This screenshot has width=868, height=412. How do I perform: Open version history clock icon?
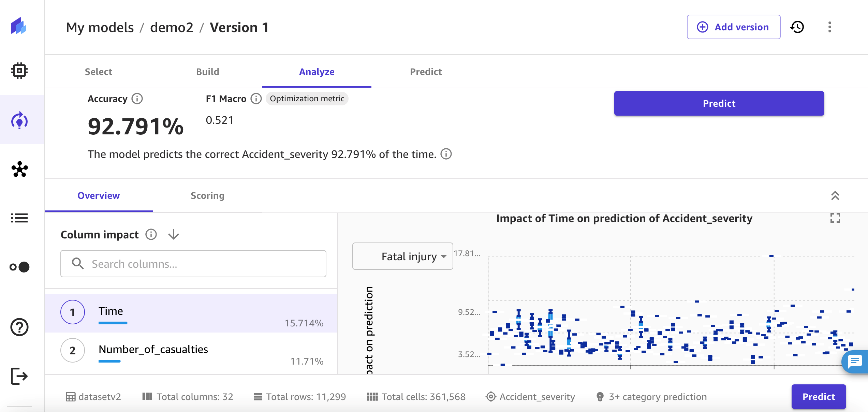click(x=797, y=27)
